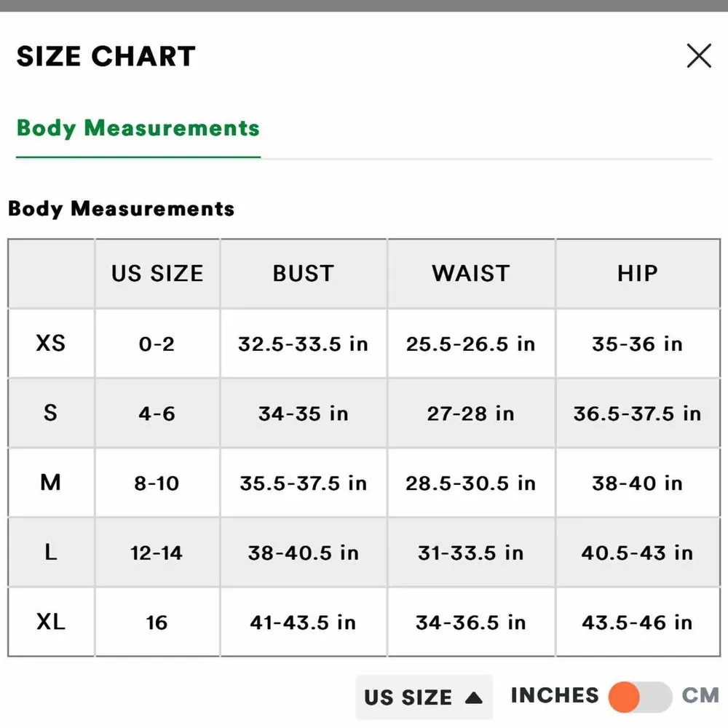Select the S row label
The width and height of the screenshot is (728, 728).
[x=51, y=413]
